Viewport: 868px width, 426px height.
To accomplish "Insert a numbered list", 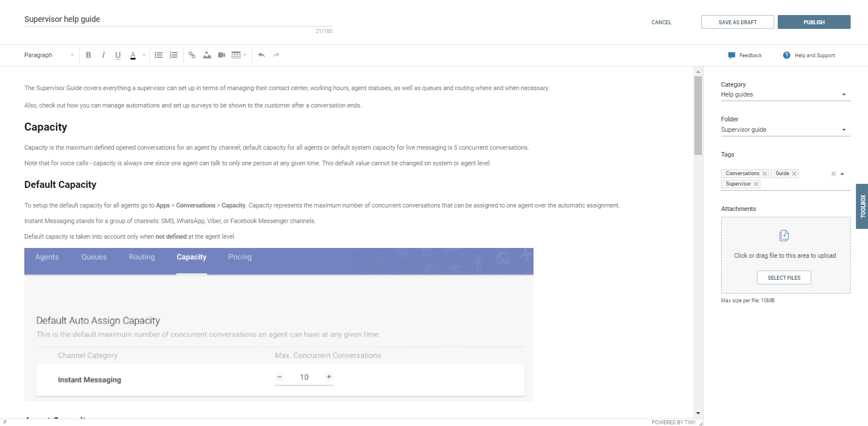I will pyautogui.click(x=174, y=55).
